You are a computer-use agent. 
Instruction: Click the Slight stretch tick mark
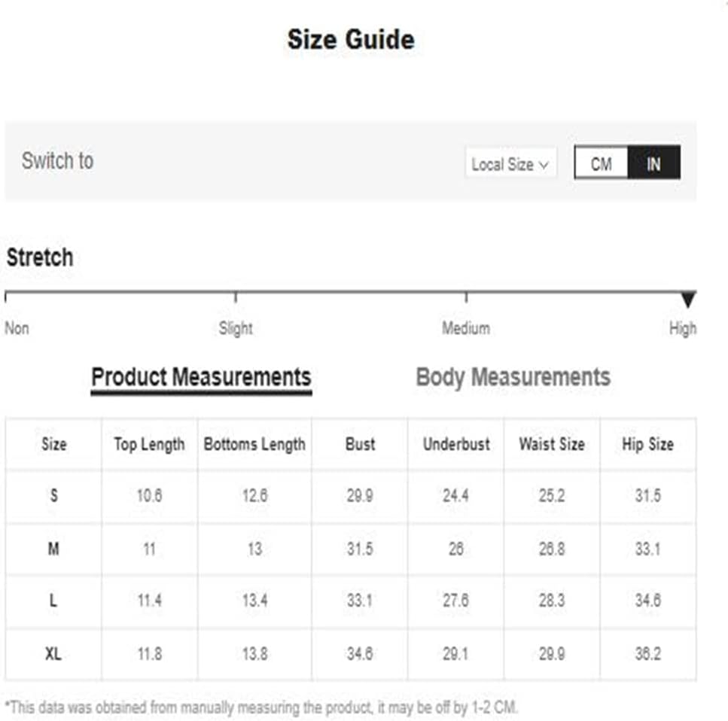pos(236,297)
